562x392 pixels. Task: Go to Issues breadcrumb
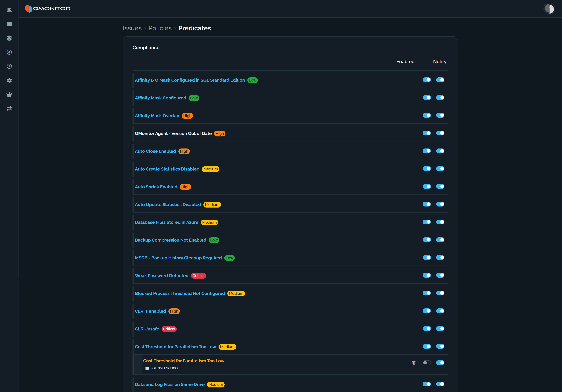tap(132, 28)
